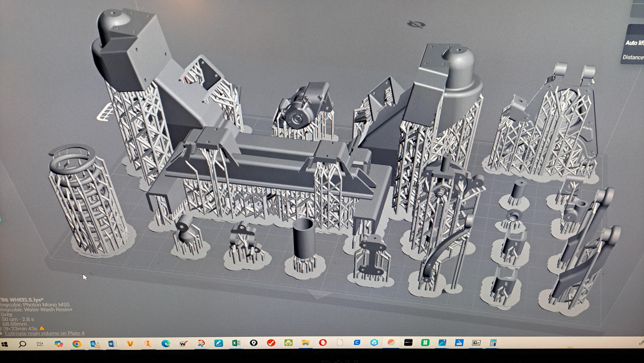The image size is (644, 363).
Task: Click the orange print-time warning triangle
Action: (42, 328)
